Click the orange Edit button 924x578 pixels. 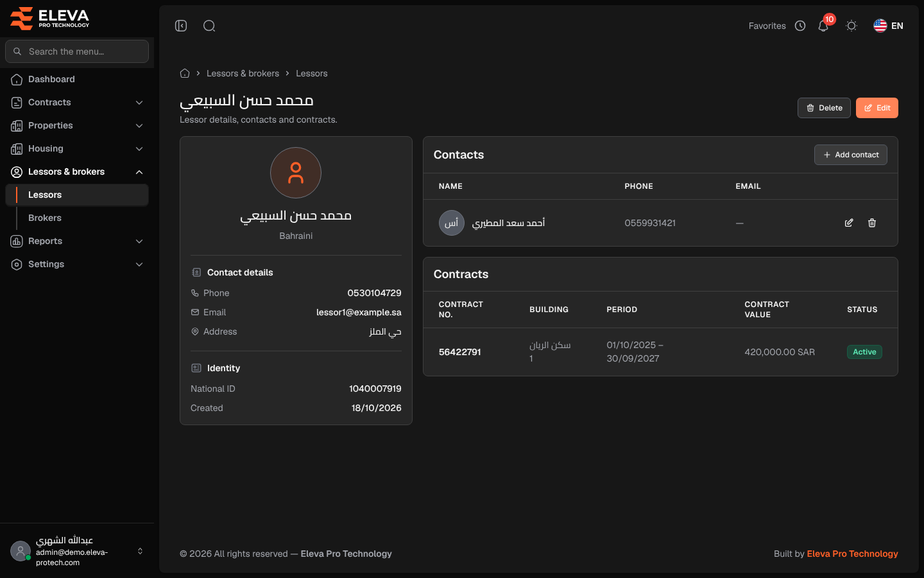point(877,108)
